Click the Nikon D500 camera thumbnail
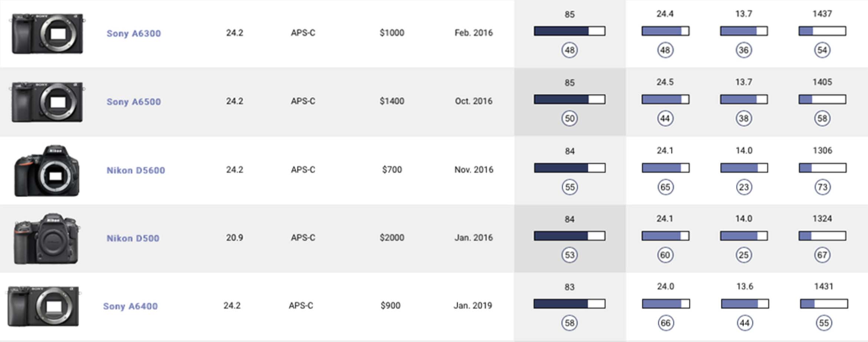This screenshot has width=868, height=342. click(47, 239)
